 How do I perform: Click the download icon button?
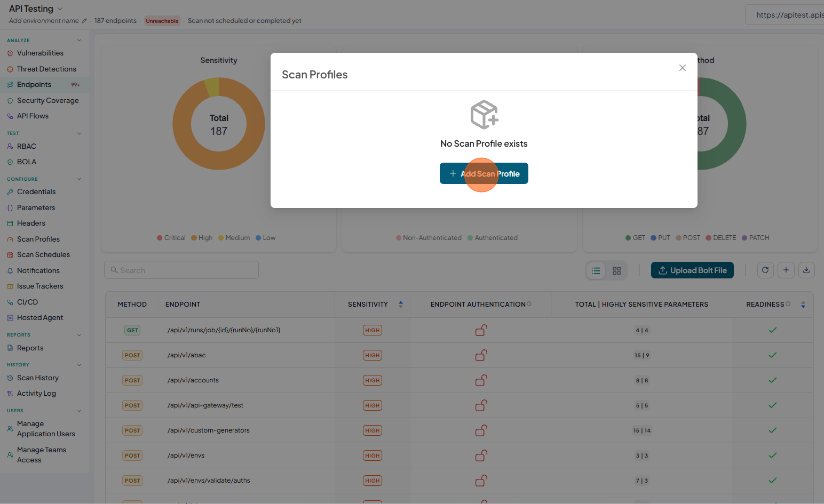806,270
